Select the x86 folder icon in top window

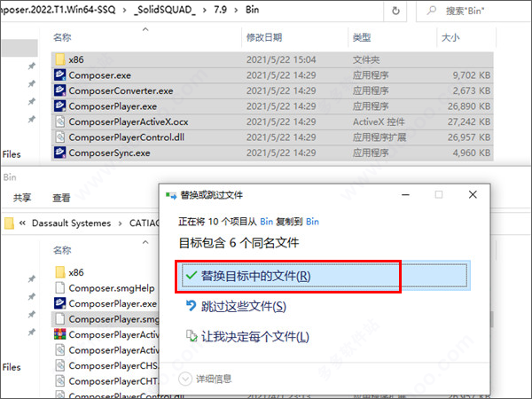(x=60, y=59)
